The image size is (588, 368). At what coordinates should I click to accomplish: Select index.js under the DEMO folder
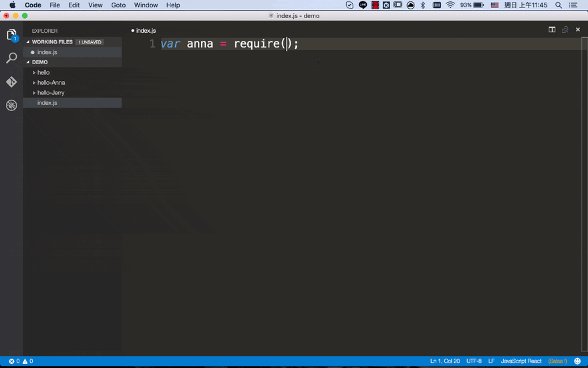point(47,103)
